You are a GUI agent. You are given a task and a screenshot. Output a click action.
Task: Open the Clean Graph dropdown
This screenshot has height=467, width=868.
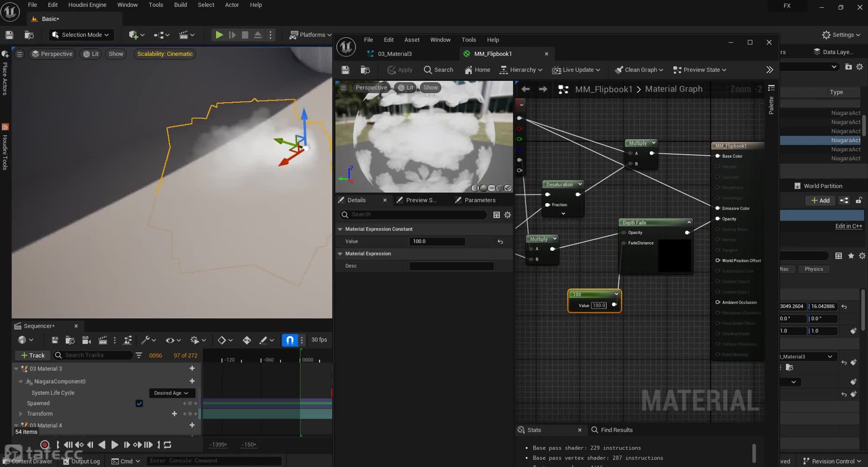(639, 70)
